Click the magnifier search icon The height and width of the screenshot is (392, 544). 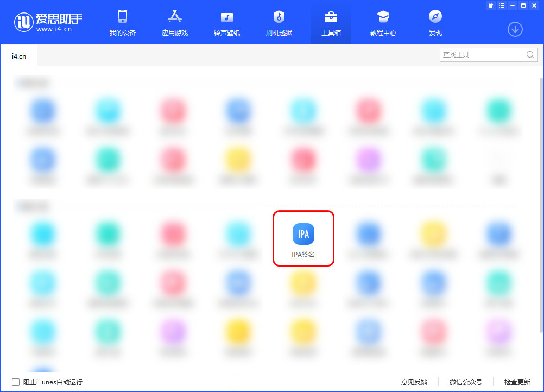click(x=530, y=55)
